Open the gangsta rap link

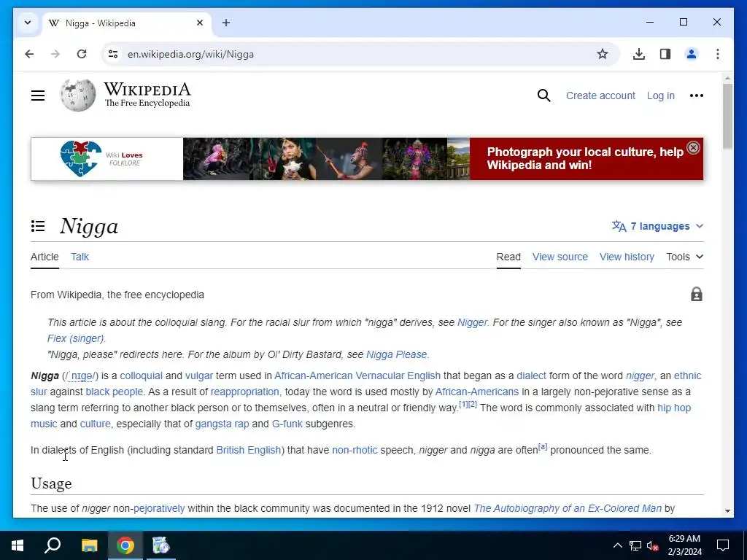click(x=222, y=424)
